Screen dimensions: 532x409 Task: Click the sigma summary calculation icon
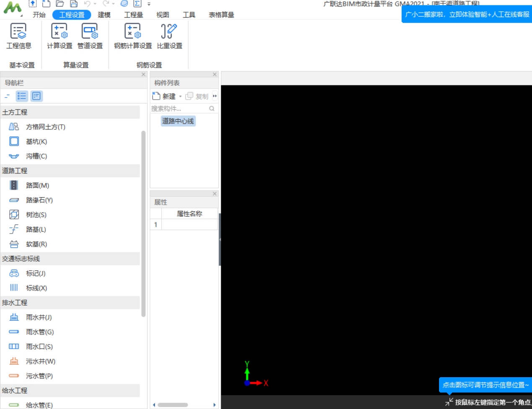137,4
